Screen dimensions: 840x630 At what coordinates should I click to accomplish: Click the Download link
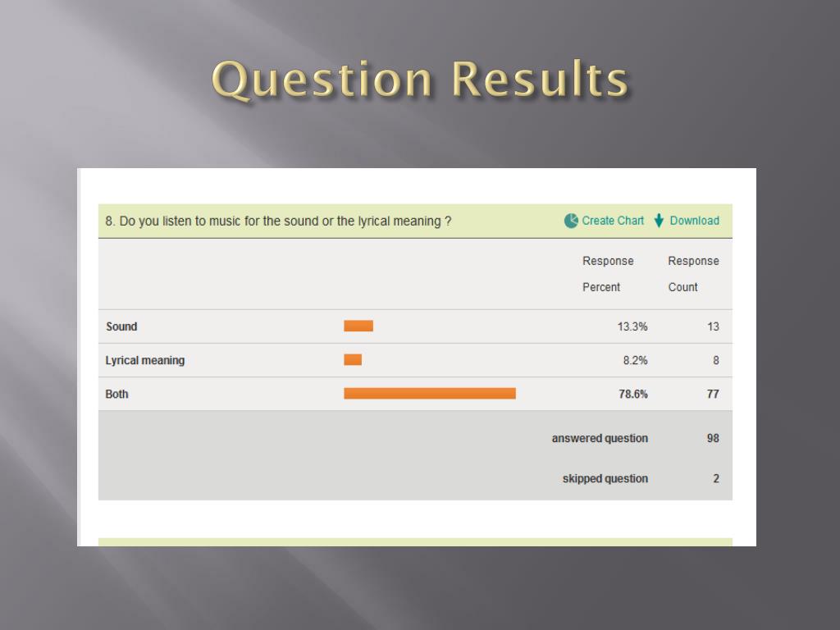pyautogui.click(x=694, y=221)
